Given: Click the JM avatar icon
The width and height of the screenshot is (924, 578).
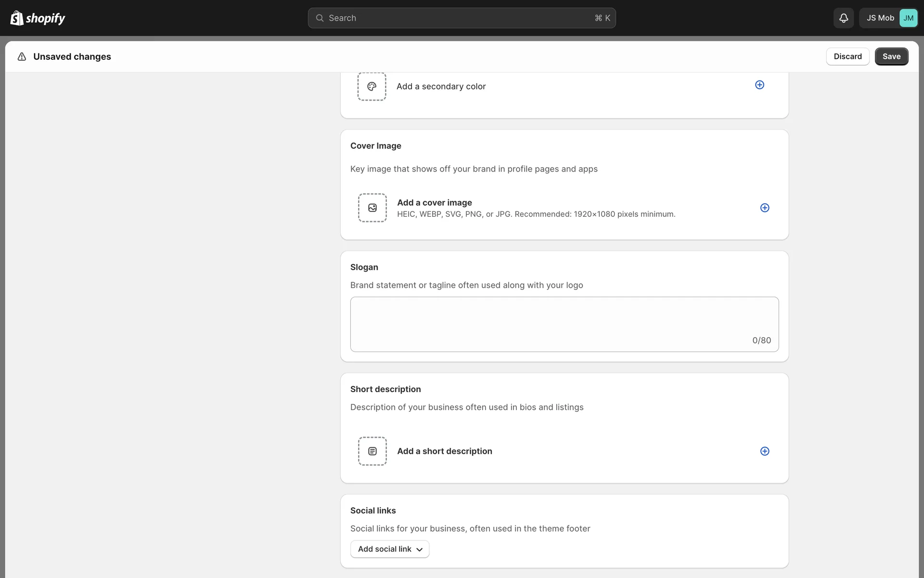Looking at the screenshot, I should click(x=908, y=18).
